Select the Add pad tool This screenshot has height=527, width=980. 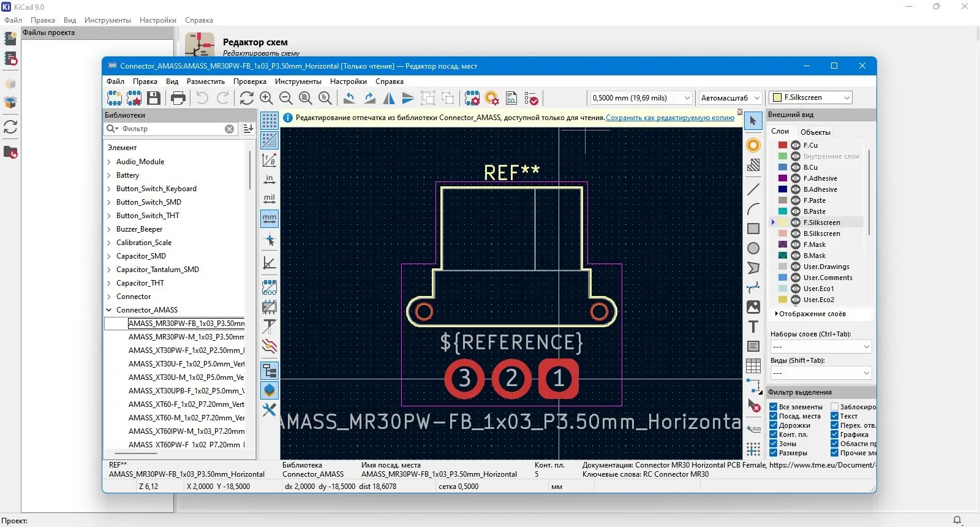pyautogui.click(x=753, y=145)
